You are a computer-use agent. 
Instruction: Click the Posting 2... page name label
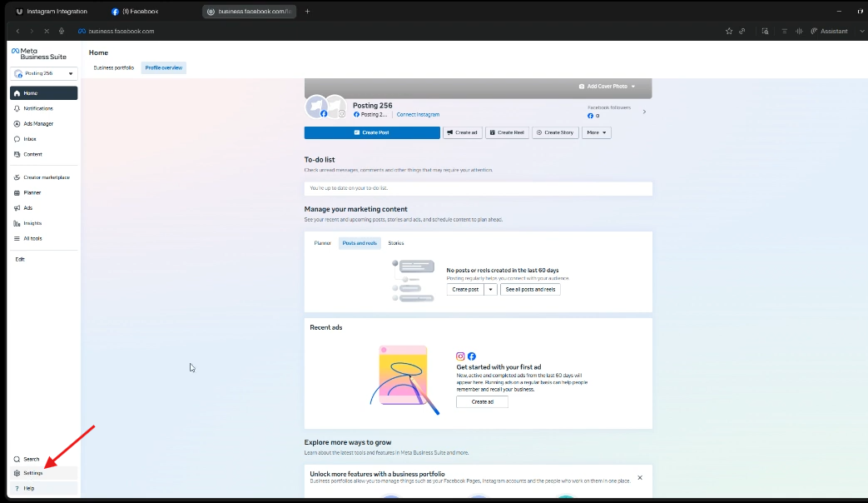click(x=374, y=115)
